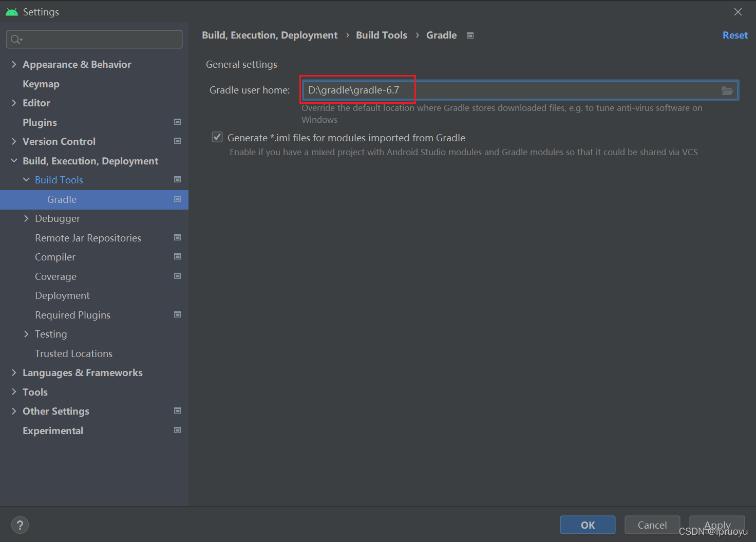This screenshot has height=542, width=756.
Task: Click the project-level icon next to Plugins
Action: (178, 122)
